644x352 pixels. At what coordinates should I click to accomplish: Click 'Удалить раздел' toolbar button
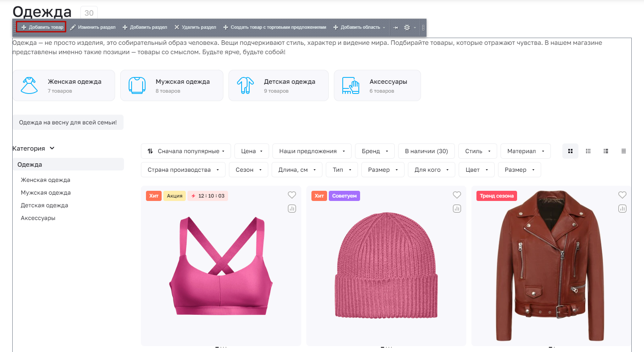[195, 27]
